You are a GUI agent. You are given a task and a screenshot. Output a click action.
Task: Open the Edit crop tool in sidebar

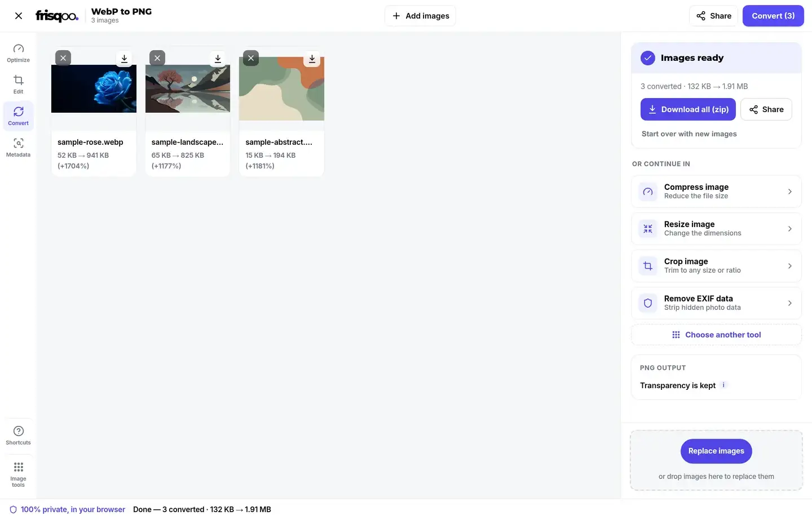(x=19, y=85)
